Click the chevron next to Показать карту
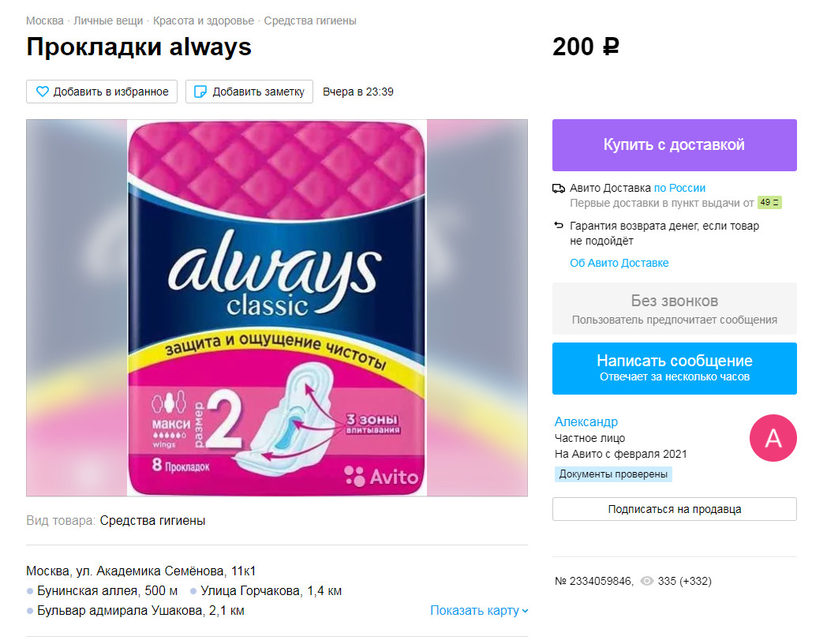Screen dimensions: 827x644 coord(525,611)
